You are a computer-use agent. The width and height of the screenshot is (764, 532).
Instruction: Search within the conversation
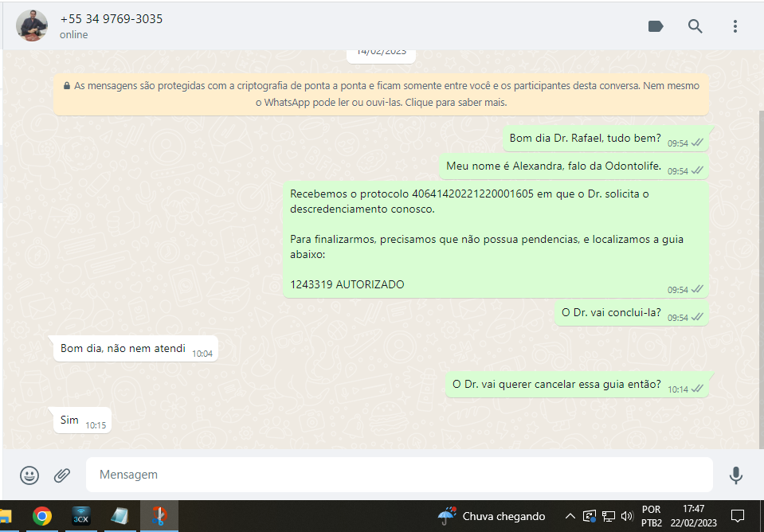tap(695, 26)
